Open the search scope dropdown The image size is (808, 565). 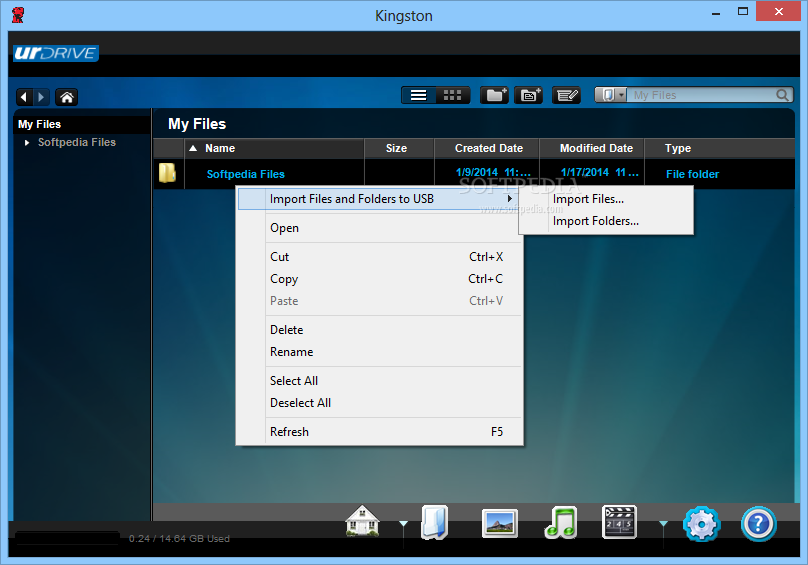611,95
